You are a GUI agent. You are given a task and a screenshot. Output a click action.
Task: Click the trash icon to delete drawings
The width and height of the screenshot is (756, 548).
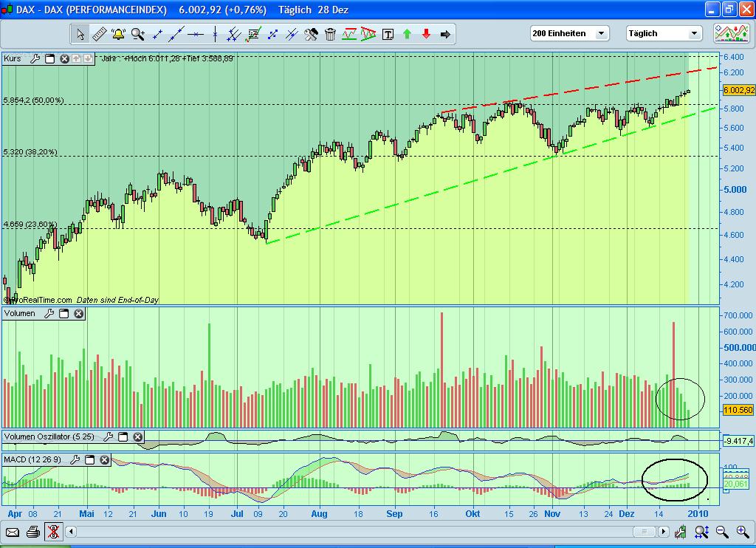[330, 34]
